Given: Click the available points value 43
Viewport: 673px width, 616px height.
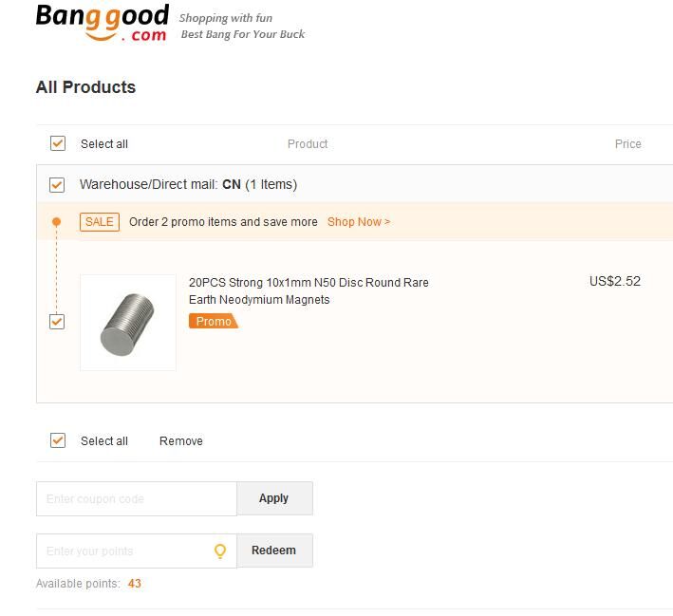Looking at the screenshot, I should pos(135,584).
